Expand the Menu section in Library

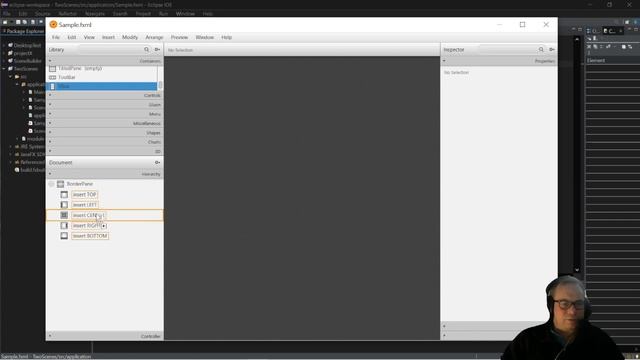click(105, 114)
